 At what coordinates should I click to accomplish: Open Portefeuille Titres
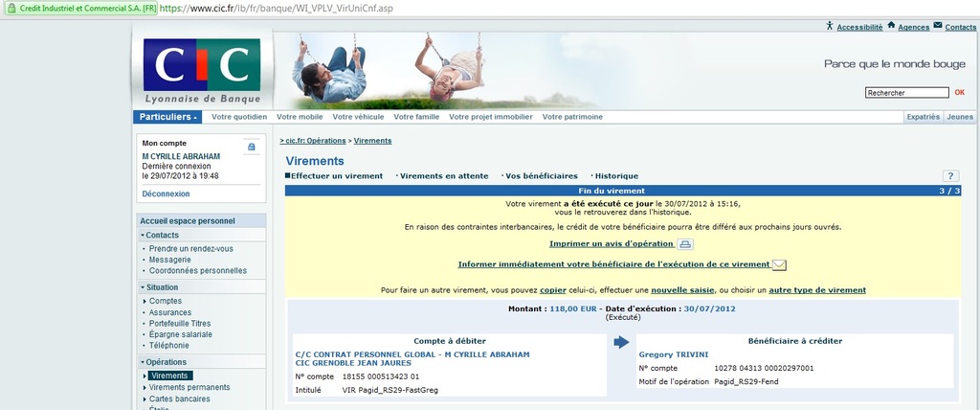(180, 324)
